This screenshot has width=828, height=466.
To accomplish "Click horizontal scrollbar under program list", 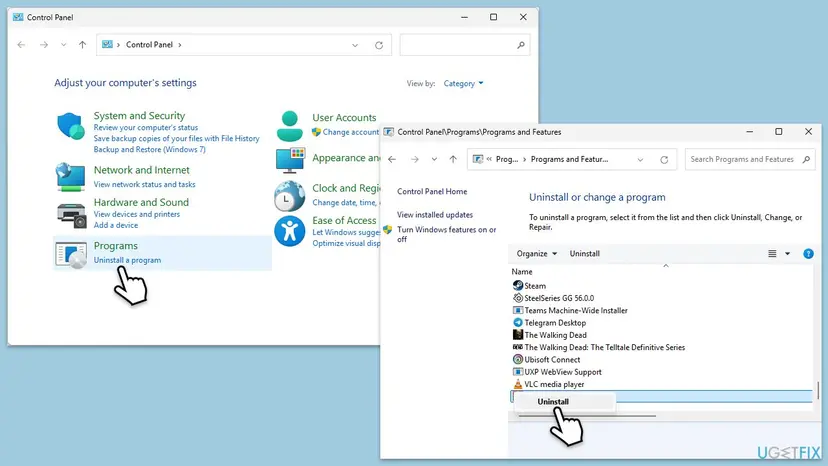I will pos(587,416).
